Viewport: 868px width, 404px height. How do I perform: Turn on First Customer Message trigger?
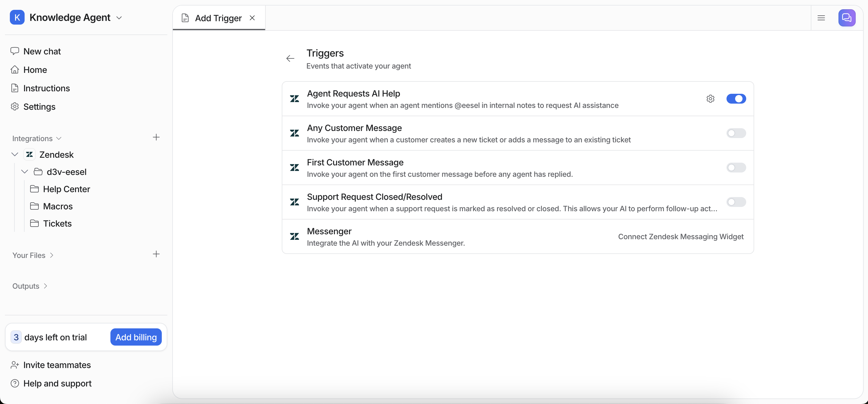coord(736,168)
